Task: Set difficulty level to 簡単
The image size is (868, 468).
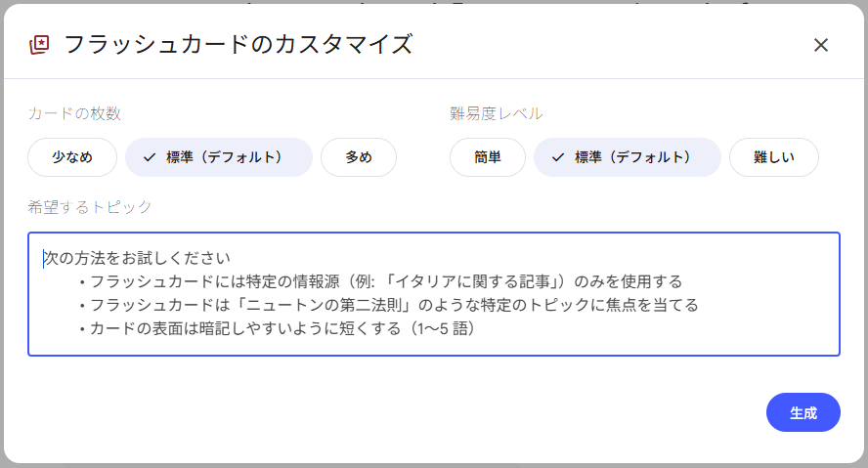Action: pyautogui.click(x=488, y=157)
